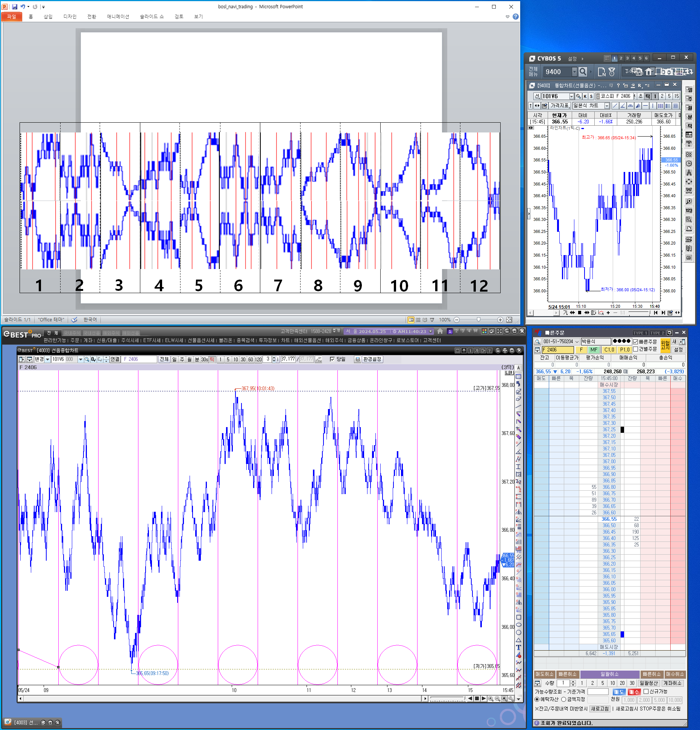This screenshot has height=730, width=700.
Task: Expand the 설정 arrow in CYBOS title bar
Action: pos(583,59)
